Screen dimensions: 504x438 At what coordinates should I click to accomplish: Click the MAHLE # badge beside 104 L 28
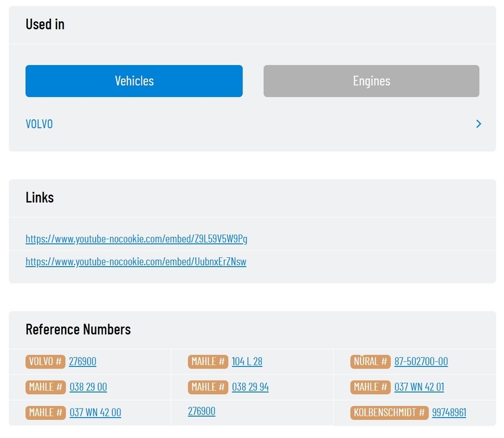click(x=208, y=361)
